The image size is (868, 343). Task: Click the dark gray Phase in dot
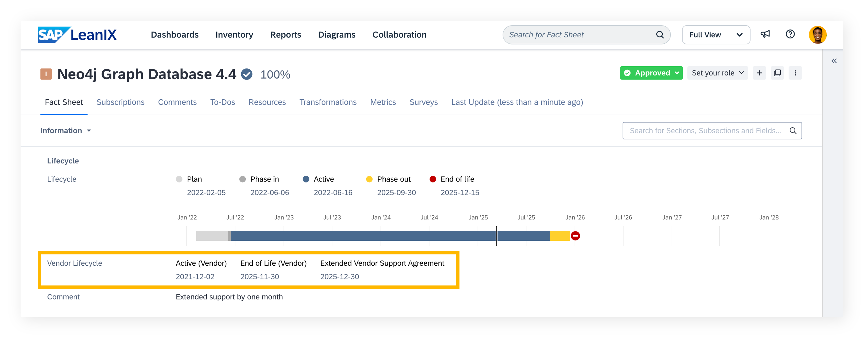242,179
